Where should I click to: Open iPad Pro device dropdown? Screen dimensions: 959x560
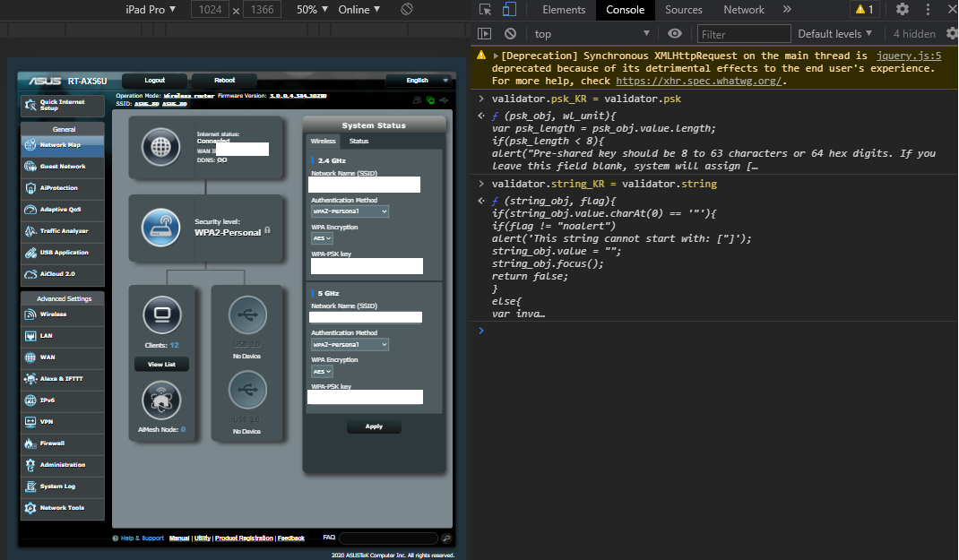(x=151, y=10)
